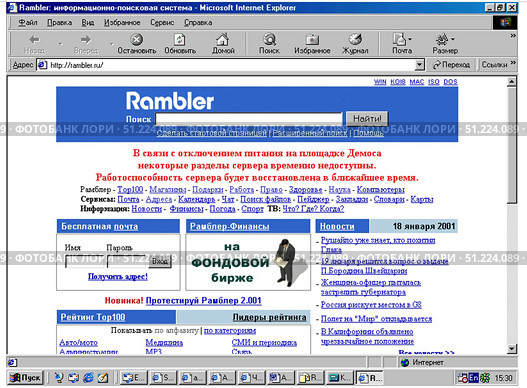Click the Получить адрес! link
Viewport: 527px width, 388px height.
[118, 277]
